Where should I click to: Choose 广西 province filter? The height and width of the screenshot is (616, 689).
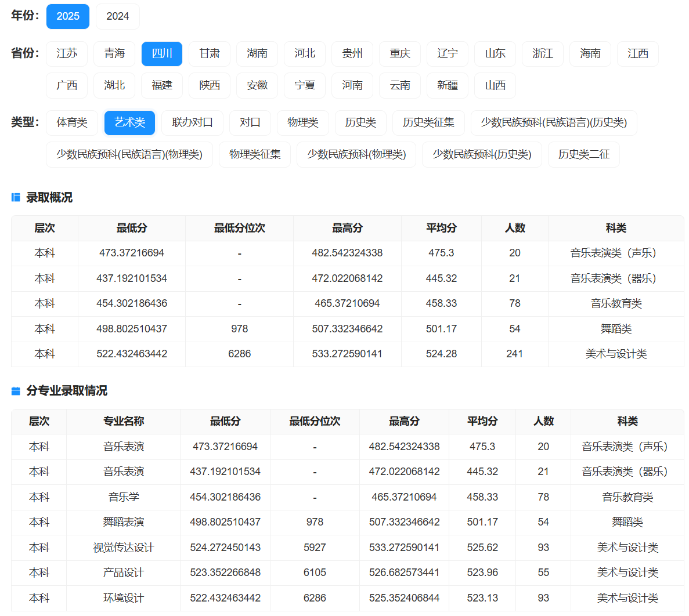[x=67, y=85]
